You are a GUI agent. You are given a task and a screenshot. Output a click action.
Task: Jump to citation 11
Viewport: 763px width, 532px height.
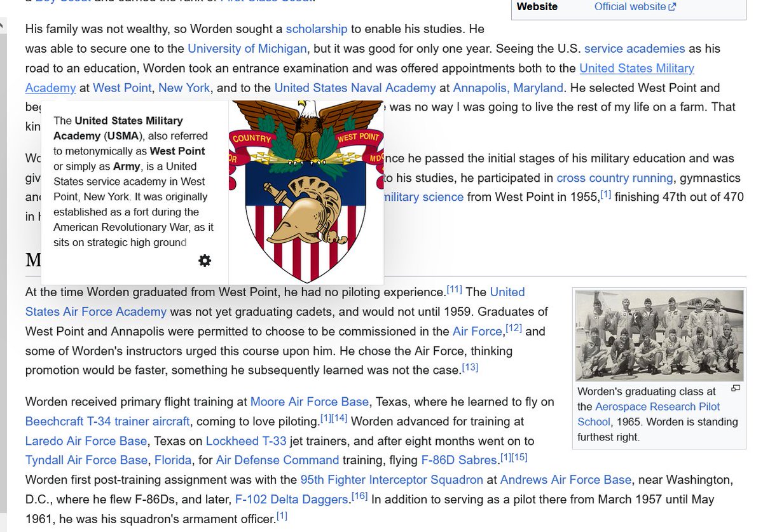coord(455,289)
